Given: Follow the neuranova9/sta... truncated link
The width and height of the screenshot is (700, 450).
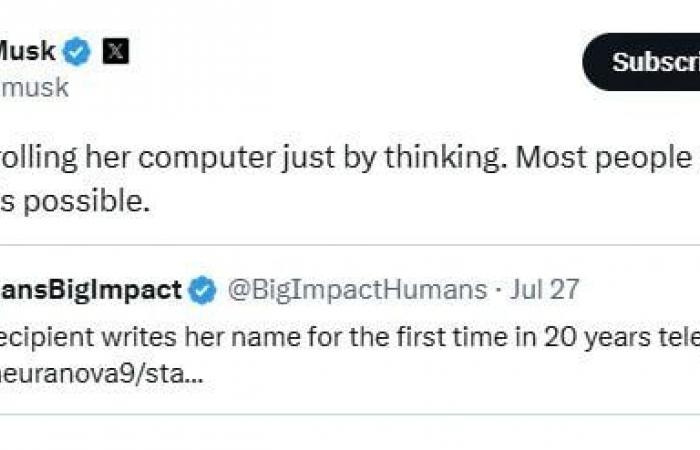Looking at the screenshot, I should 102,374.
